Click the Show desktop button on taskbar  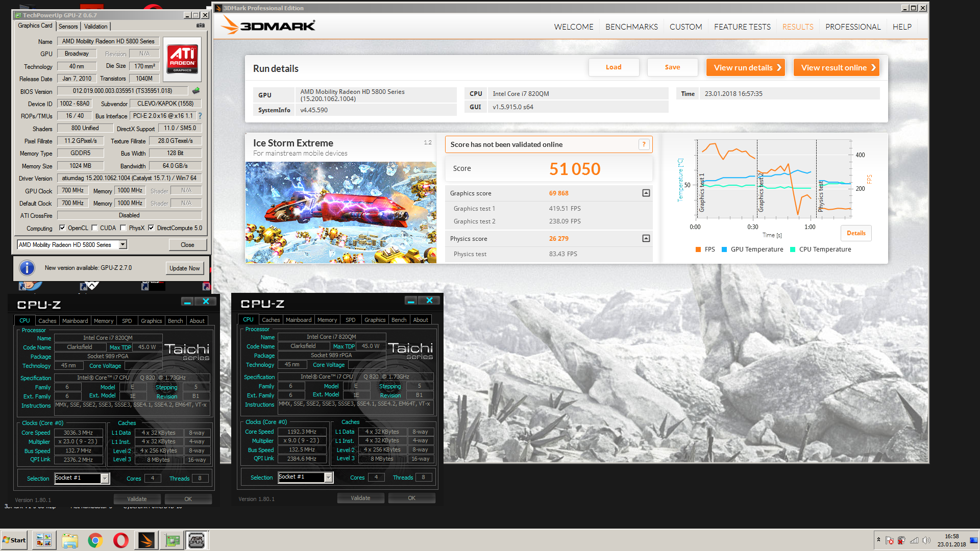click(974, 540)
